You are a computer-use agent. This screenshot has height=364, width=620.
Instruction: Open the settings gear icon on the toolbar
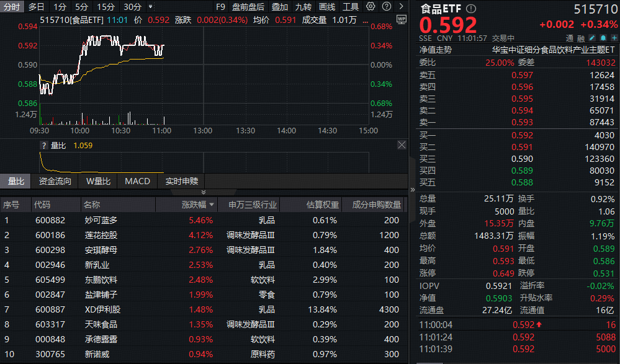tap(371, 7)
